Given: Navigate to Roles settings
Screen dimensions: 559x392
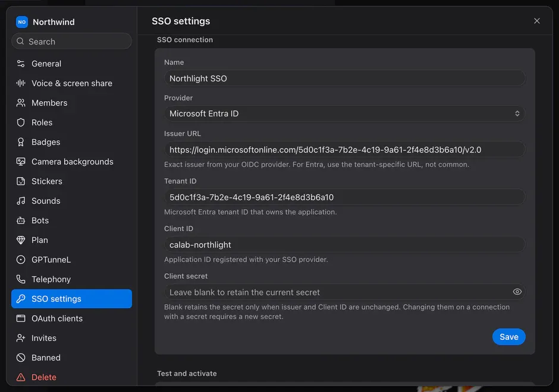Looking at the screenshot, I should tap(71, 122).
